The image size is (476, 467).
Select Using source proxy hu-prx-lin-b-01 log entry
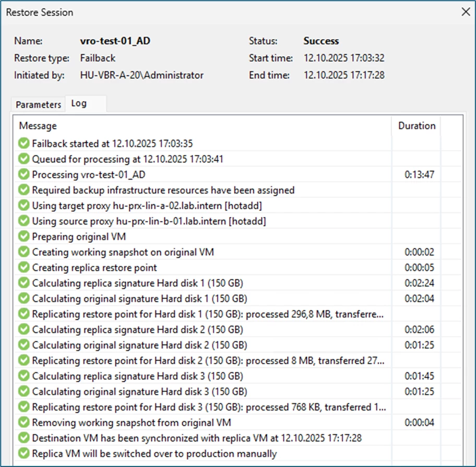coord(149,221)
